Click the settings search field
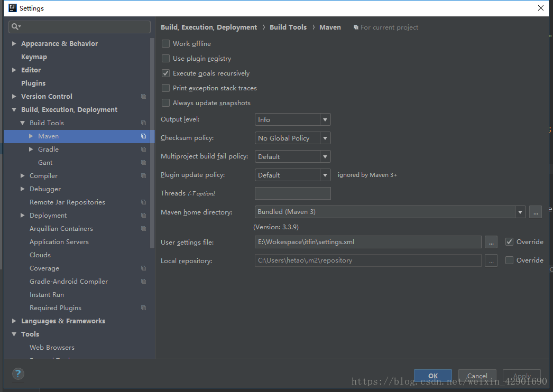The image size is (553, 392). pos(79,27)
